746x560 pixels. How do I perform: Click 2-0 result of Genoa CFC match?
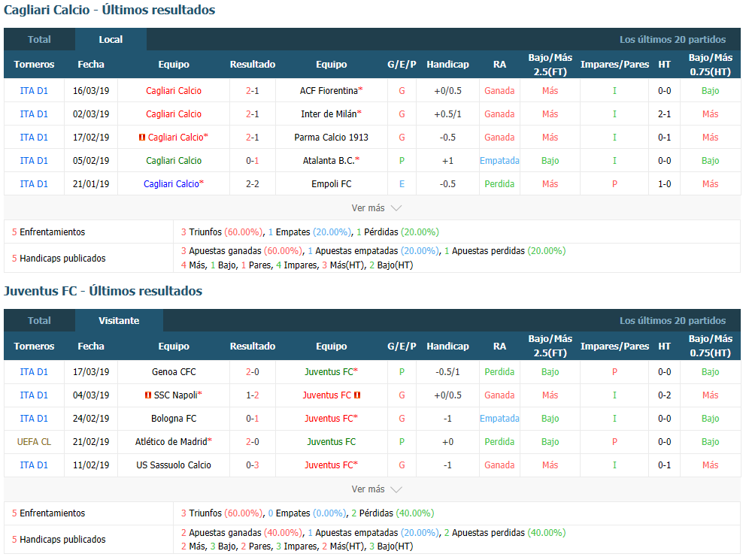click(x=252, y=372)
